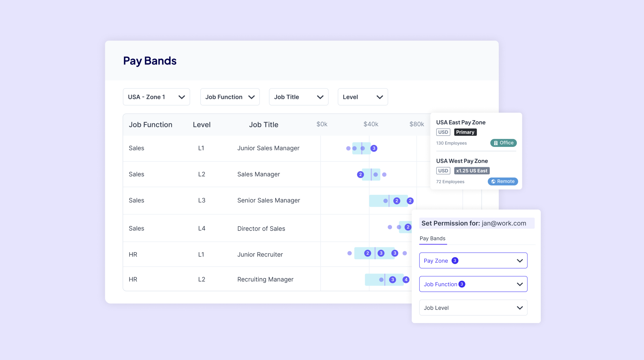
Task: Click the Senior Sales Manager pay band bar
Action: click(378, 201)
